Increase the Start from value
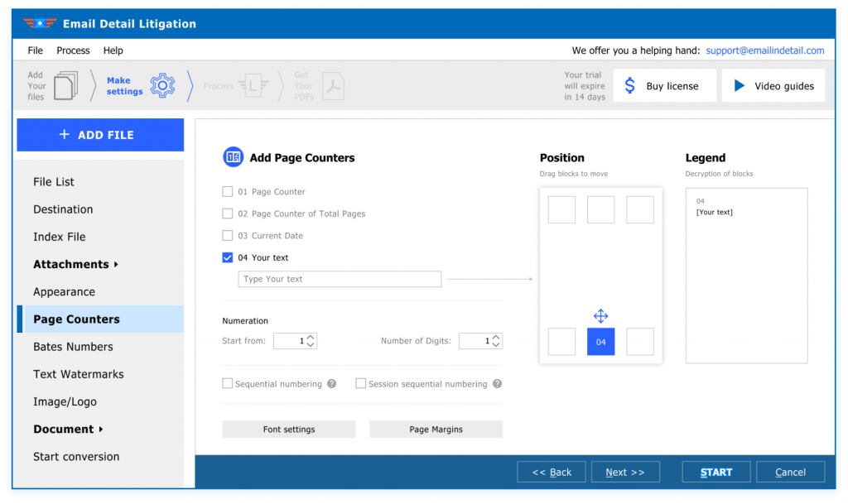This screenshot has width=848, height=504. 311,338
